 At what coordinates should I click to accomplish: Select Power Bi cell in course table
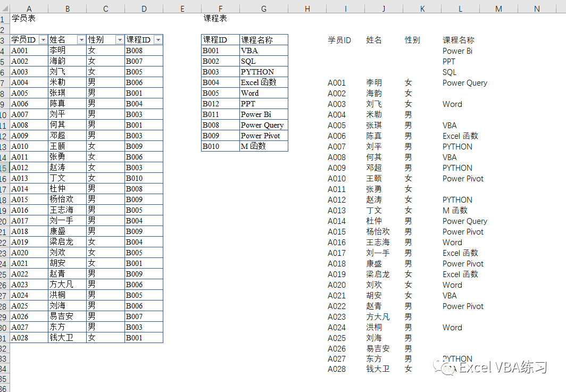264,114
